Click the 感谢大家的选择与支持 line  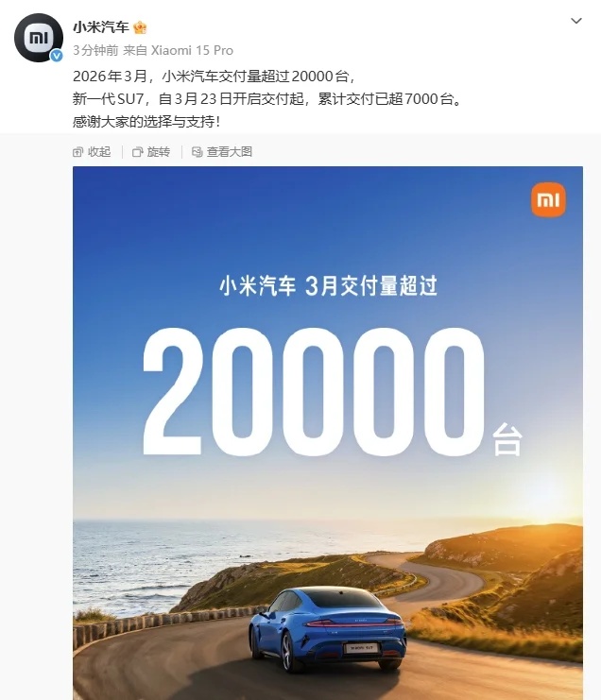146,122
